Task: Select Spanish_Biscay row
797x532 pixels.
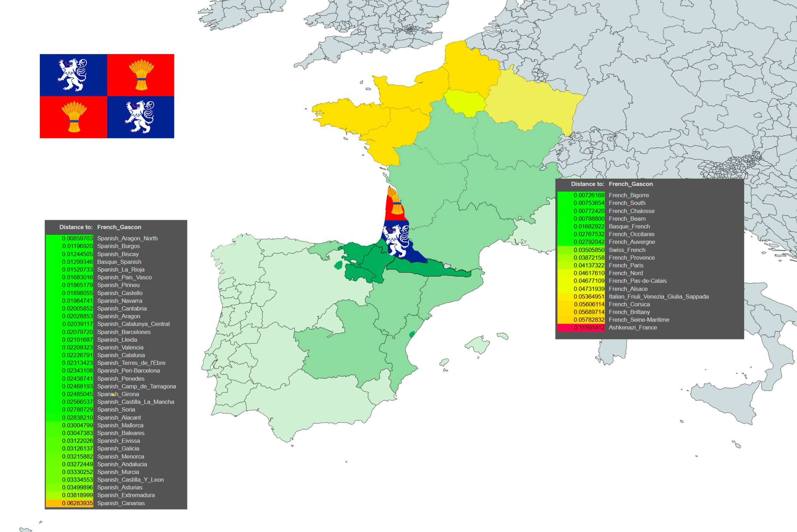Action: coord(116,254)
